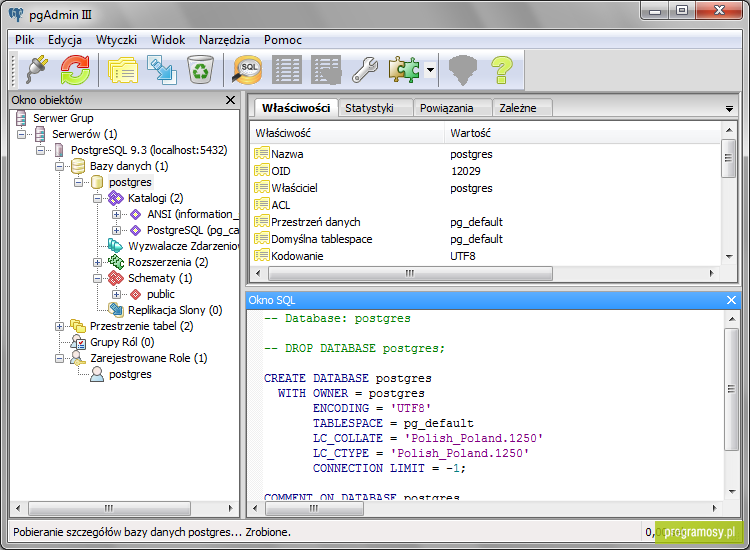Open object properties via the yellow folders icon
Image resolution: width=750 pixels, height=550 pixels.
[x=123, y=70]
